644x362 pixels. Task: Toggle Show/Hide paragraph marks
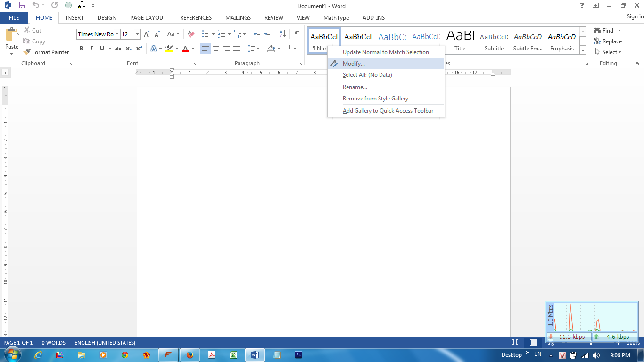(x=297, y=34)
